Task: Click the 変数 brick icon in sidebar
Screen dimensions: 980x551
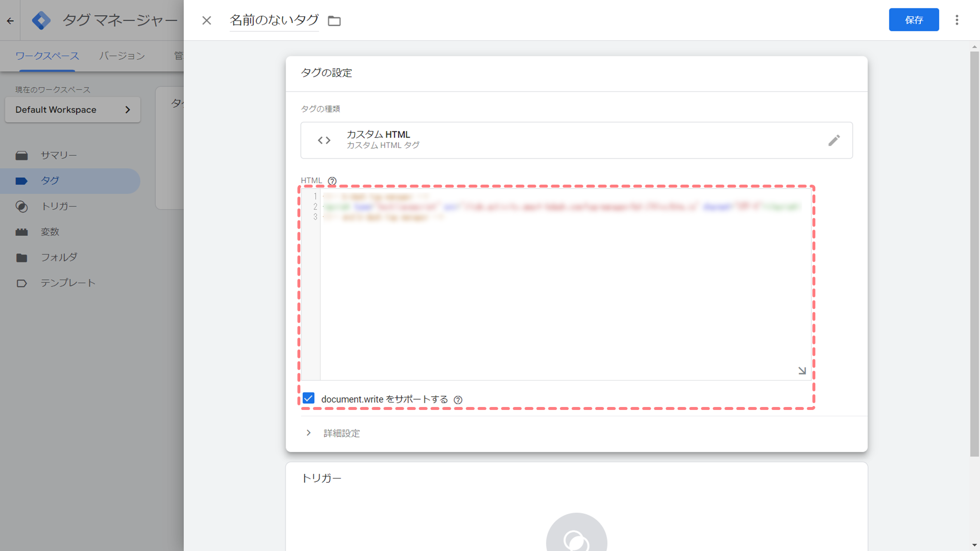Action: [22, 232]
